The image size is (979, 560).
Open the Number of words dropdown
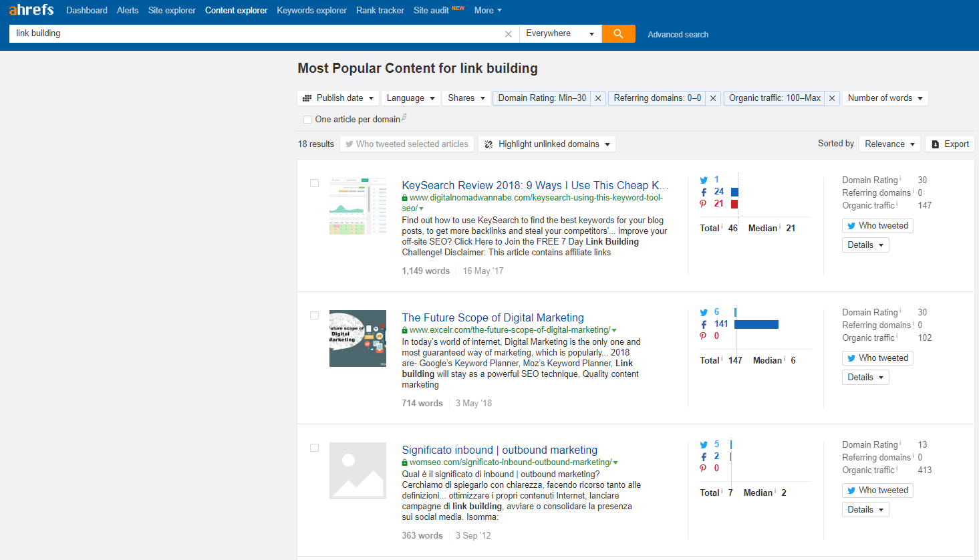[x=885, y=98]
